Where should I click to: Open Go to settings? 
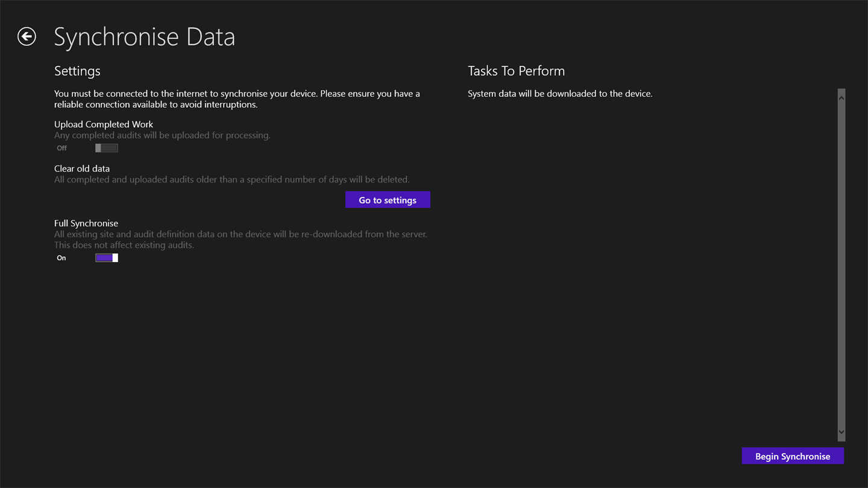(x=388, y=200)
